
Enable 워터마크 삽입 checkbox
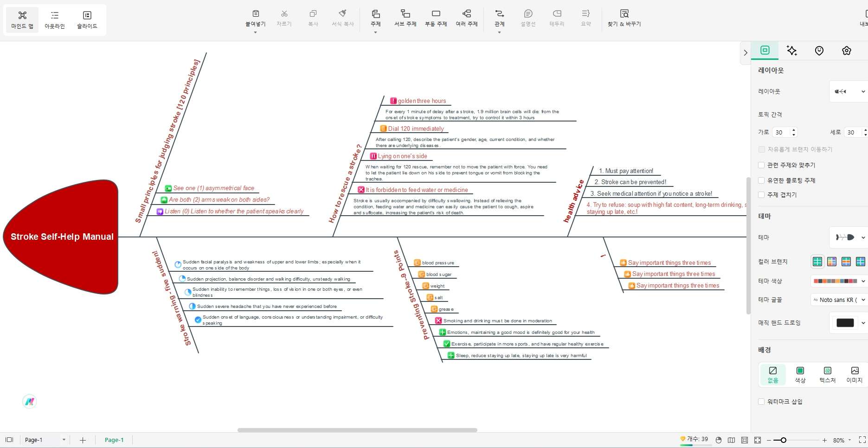pos(761,402)
